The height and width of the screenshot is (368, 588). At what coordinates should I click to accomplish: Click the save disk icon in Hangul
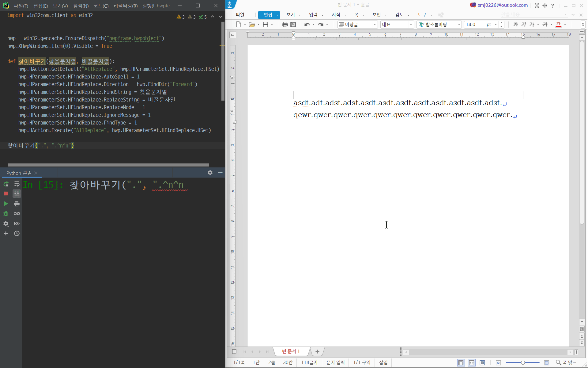pyautogui.click(x=266, y=25)
